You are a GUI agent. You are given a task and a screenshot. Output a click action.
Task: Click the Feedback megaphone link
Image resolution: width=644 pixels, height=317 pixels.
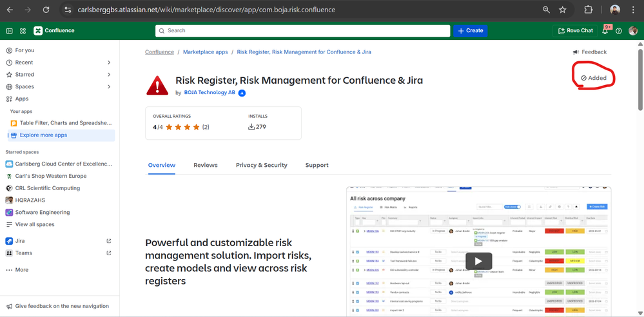[x=589, y=52]
